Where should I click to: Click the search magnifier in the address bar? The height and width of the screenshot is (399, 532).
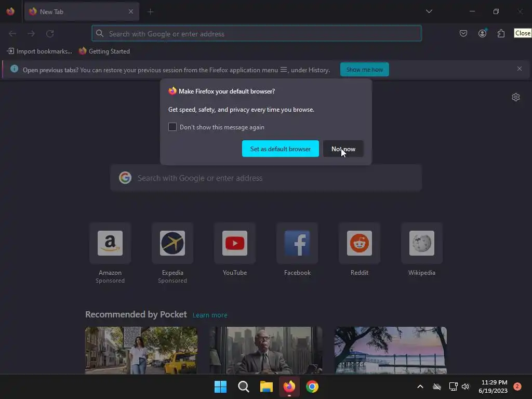tap(99, 33)
